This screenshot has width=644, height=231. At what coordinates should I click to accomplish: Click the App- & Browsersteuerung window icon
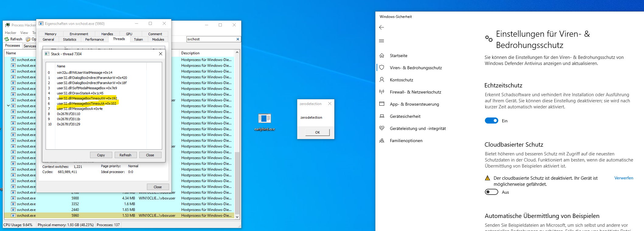point(382,104)
